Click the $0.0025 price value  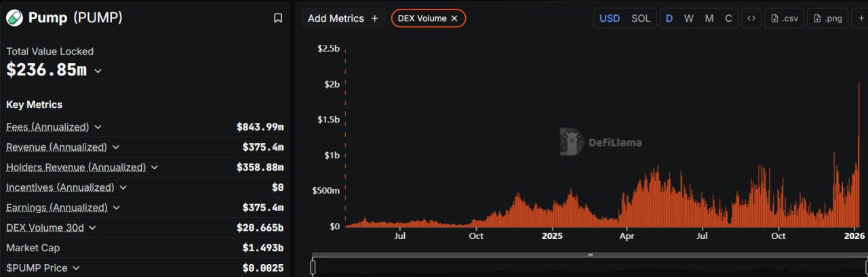(262, 268)
